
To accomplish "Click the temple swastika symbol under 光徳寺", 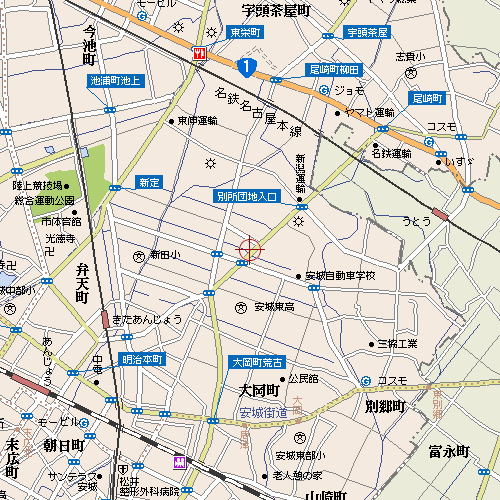I will tap(49, 251).
